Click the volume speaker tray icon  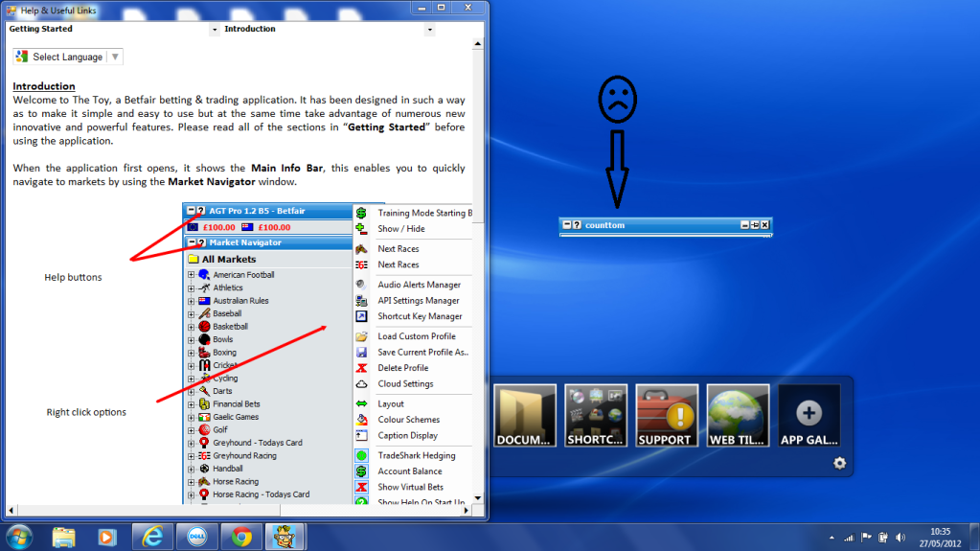click(900, 538)
